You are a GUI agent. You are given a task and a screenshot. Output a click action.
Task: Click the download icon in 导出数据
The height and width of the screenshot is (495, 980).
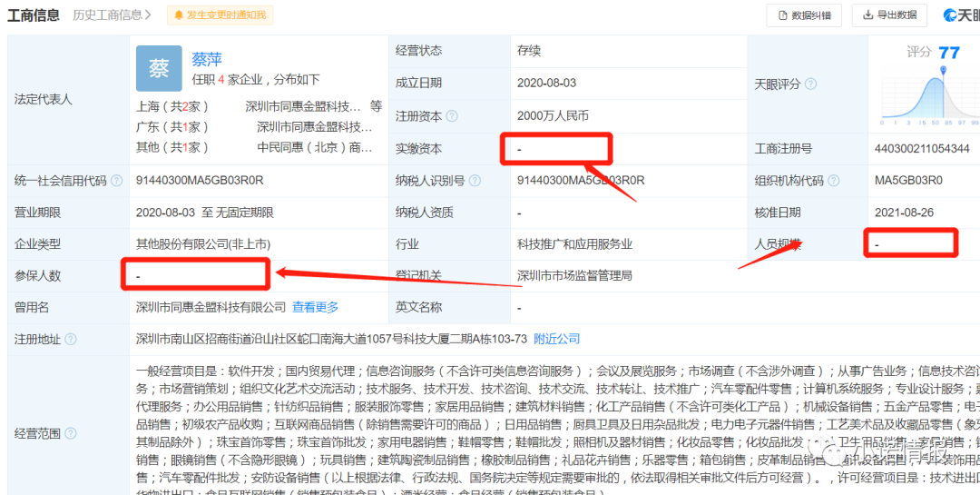tap(867, 15)
